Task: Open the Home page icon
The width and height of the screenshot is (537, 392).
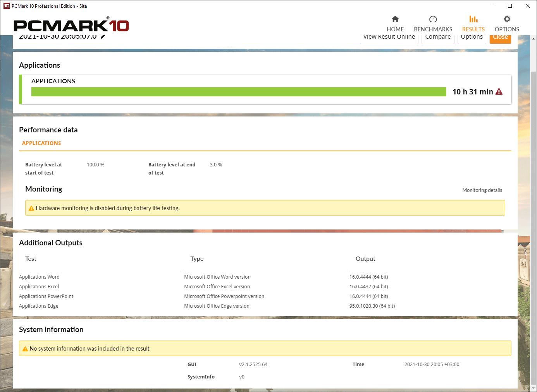Action: (395, 19)
